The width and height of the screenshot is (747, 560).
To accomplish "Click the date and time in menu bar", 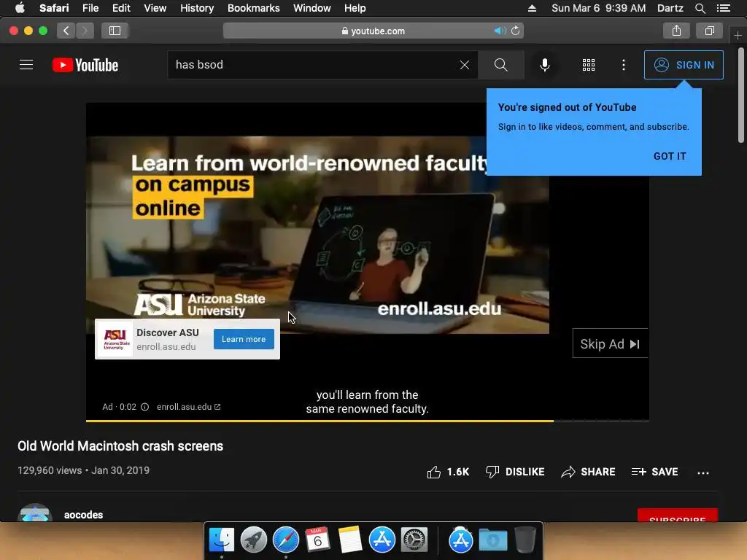I will pyautogui.click(x=598, y=8).
